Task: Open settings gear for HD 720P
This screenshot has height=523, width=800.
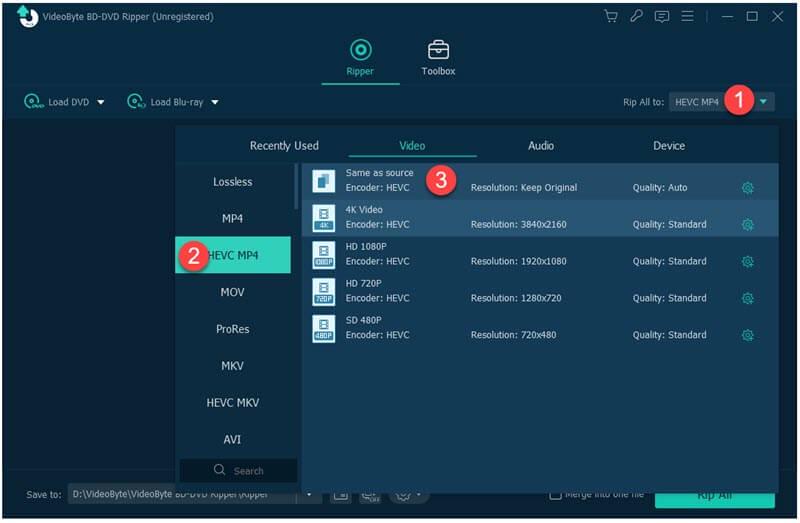Action: tap(747, 298)
